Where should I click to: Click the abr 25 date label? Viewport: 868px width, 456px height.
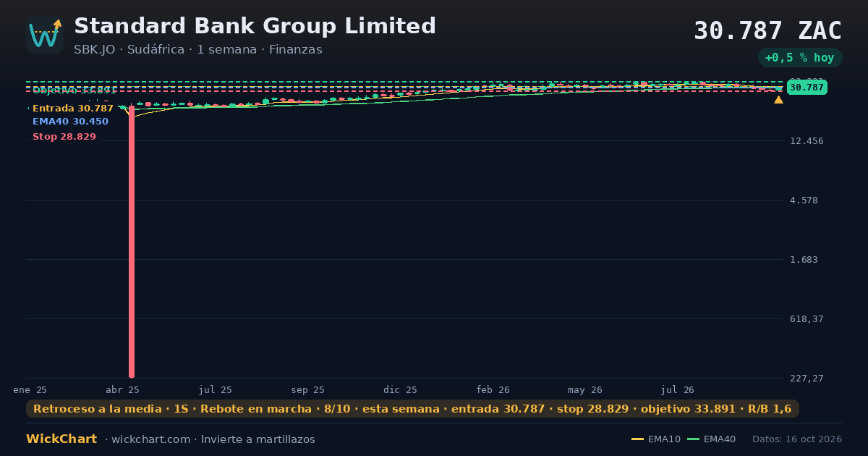coord(122,390)
